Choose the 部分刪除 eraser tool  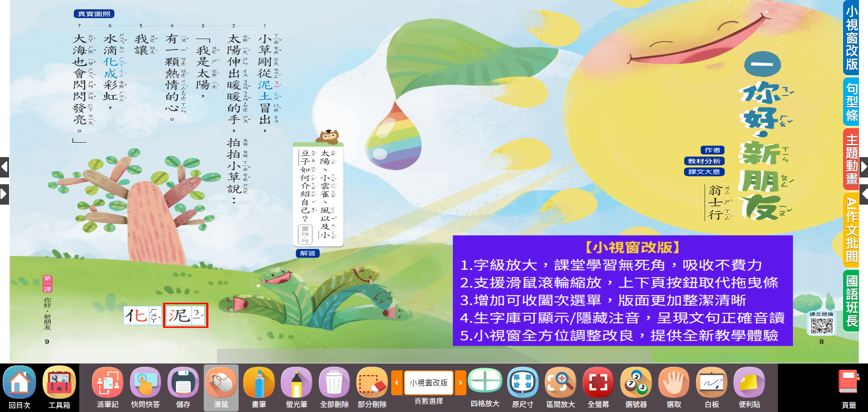[372, 383]
